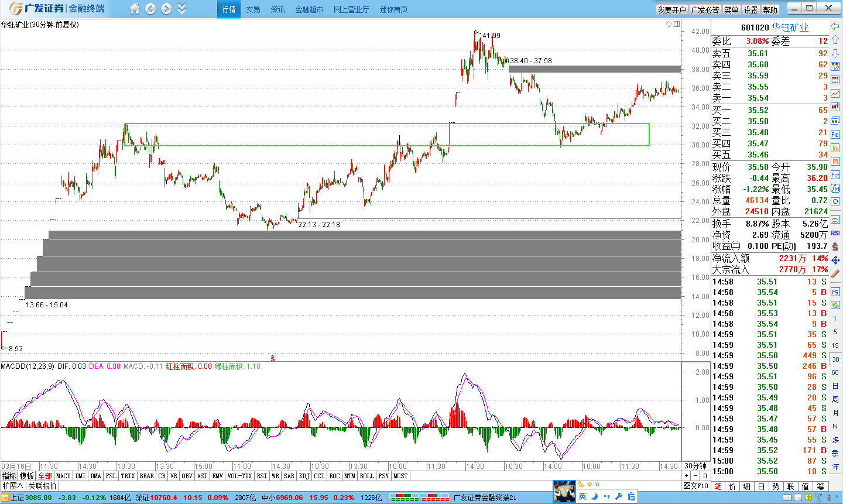Click the green refresh icon in the sidebar
Image resolution: width=843 pixels, height=504 pixels.
(x=835, y=305)
